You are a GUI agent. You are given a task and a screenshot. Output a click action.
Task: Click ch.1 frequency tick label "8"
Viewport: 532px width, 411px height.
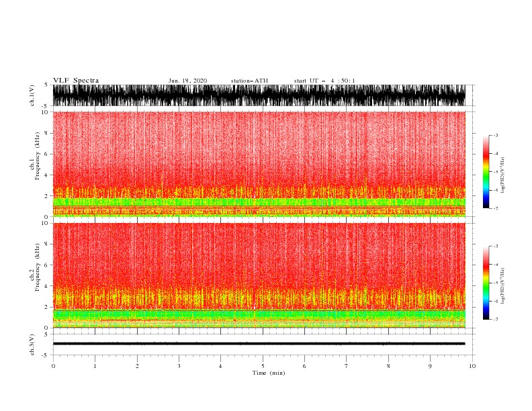tap(46, 133)
